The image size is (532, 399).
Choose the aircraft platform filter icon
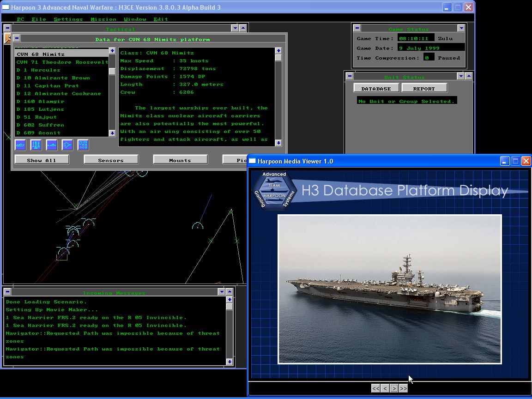point(67,145)
